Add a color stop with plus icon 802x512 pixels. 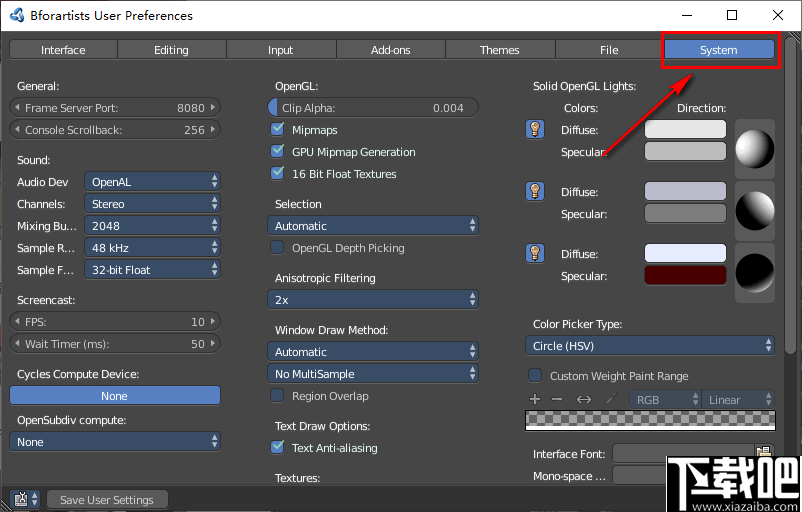click(535, 400)
